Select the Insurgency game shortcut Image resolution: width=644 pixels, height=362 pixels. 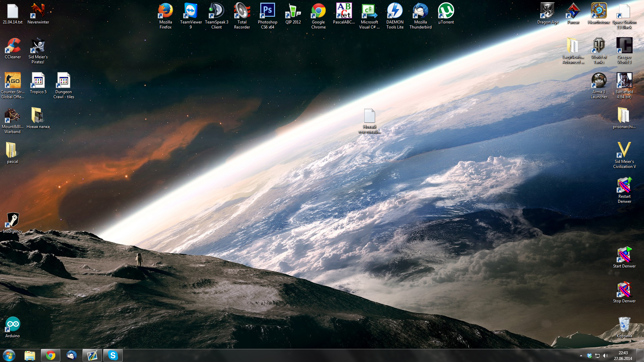pos(13,223)
